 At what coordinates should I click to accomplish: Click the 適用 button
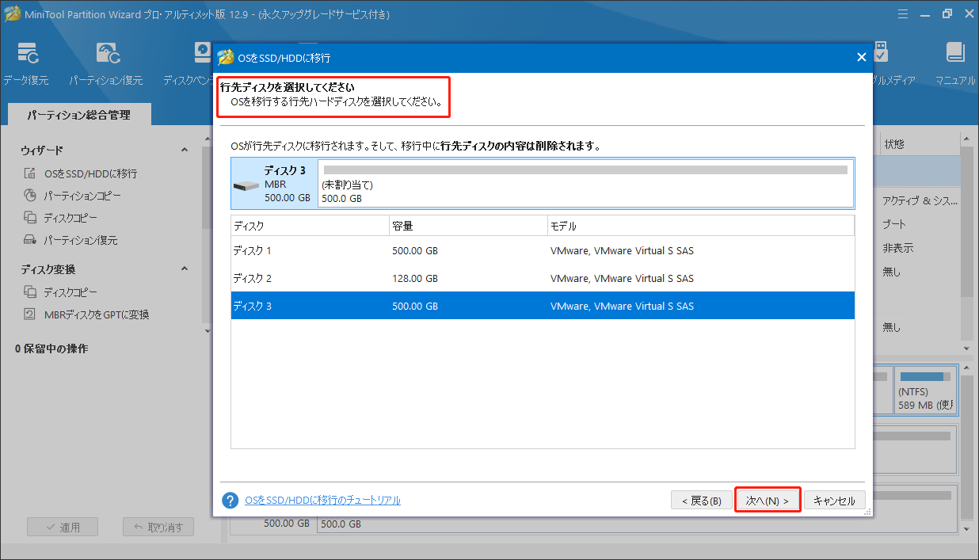62,527
